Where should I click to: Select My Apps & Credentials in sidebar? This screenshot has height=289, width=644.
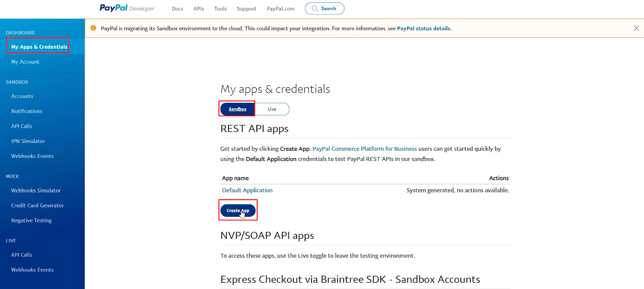(39, 47)
